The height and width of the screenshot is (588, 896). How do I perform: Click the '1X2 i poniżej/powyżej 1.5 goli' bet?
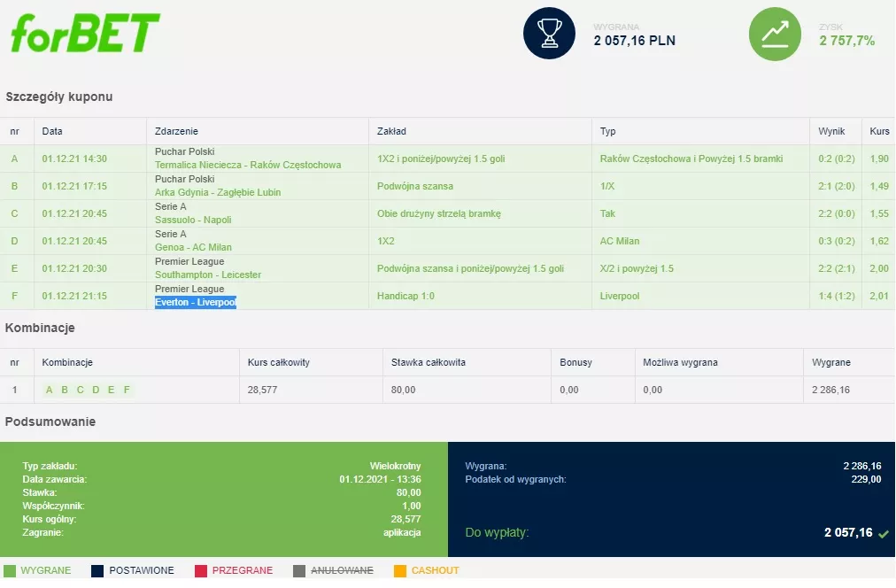pyautogui.click(x=441, y=159)
